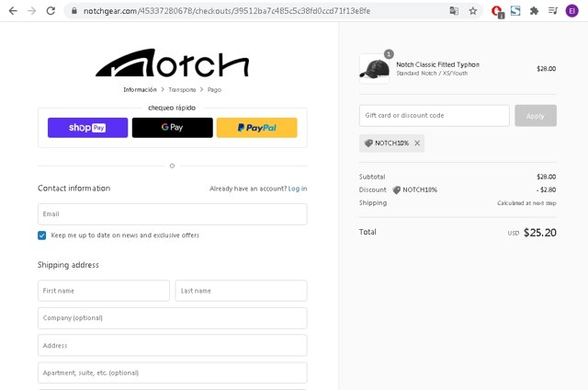Open the purple profile avatar

(x=571, y=11)
